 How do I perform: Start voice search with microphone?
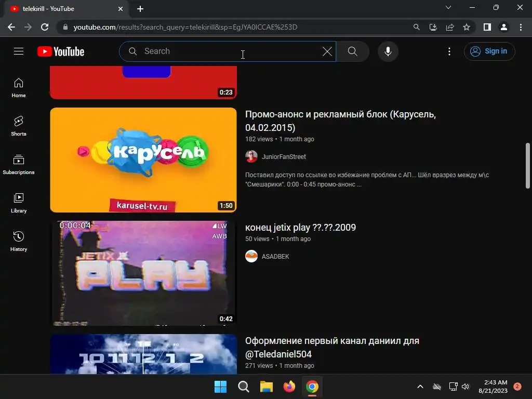point(388,51)
